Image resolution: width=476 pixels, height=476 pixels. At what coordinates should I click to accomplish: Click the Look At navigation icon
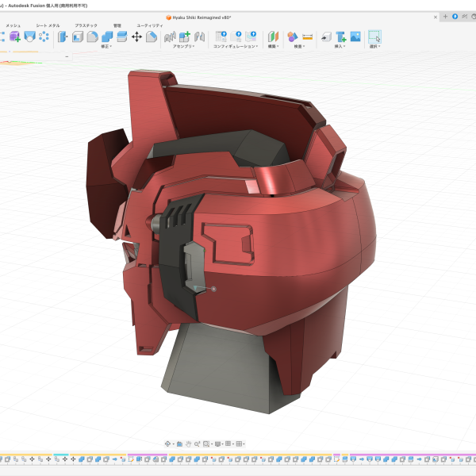(x=179, y=443)
